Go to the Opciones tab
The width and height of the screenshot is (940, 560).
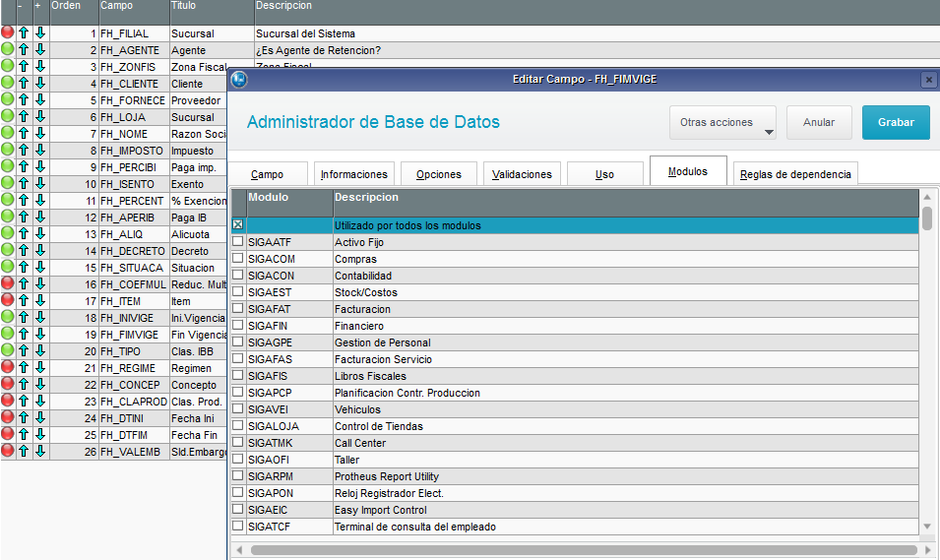coord(439,174)
